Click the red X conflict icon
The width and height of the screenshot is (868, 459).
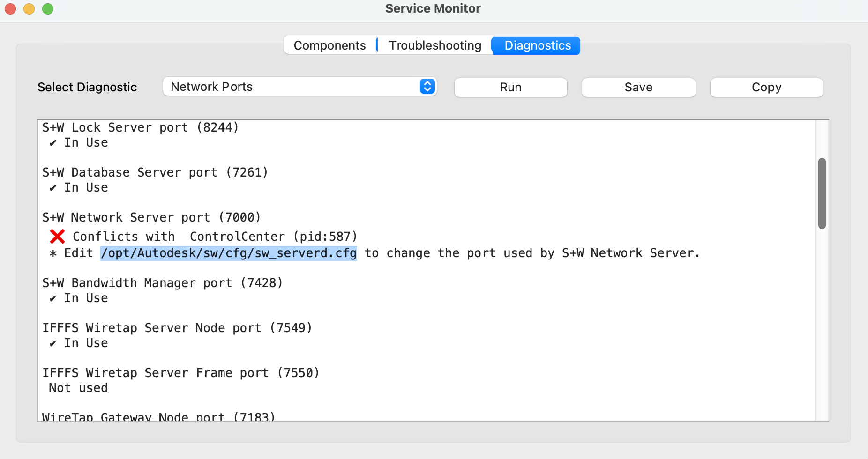pyautogui.click(x=57, y=237)
